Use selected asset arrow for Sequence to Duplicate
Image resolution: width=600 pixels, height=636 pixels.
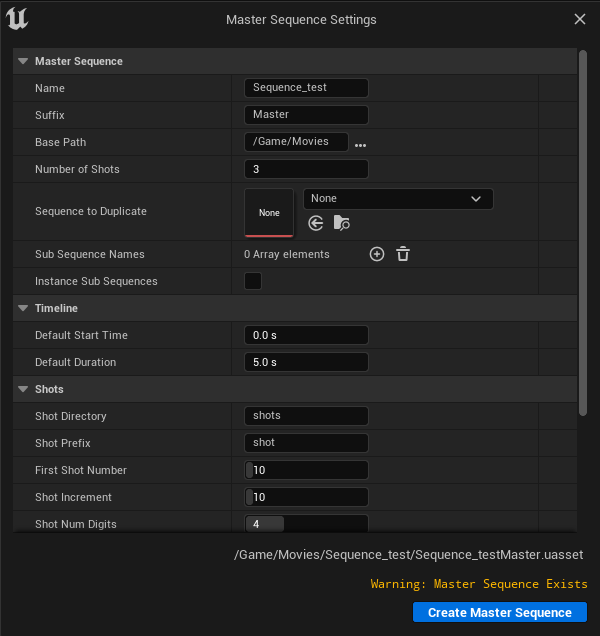[316, 223]
